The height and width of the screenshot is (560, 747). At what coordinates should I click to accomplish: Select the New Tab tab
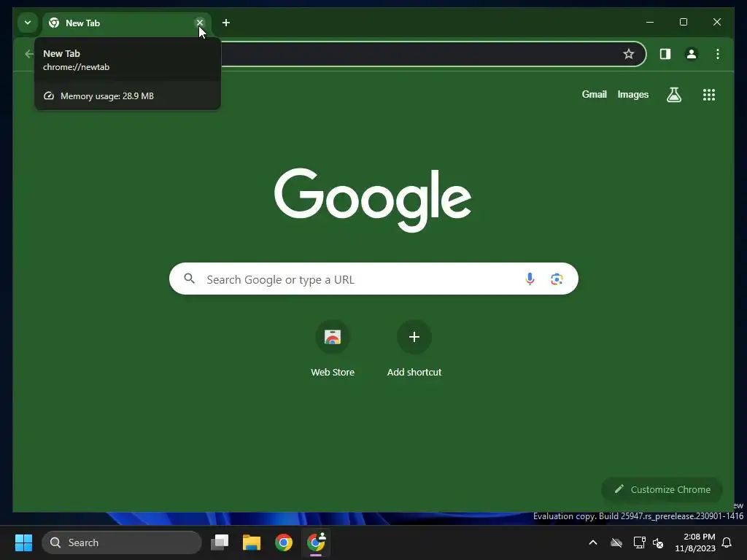[x=127, y=23]
